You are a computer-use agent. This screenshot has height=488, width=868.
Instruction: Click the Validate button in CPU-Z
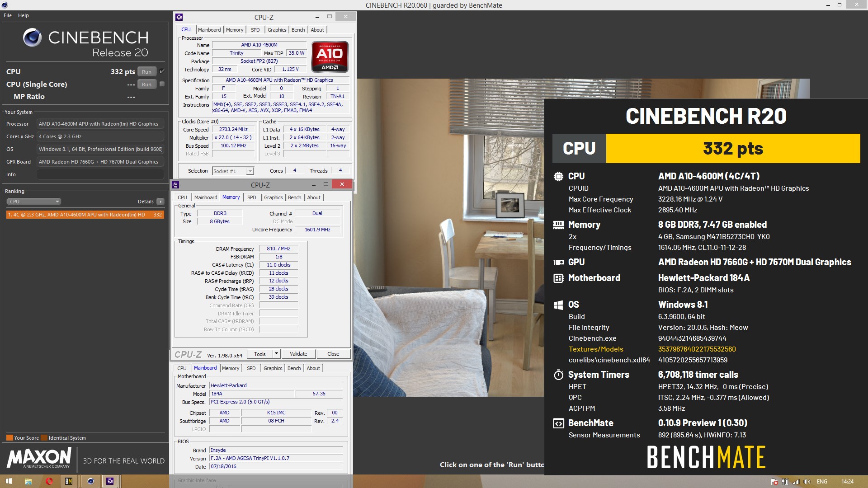coord(298,354)
